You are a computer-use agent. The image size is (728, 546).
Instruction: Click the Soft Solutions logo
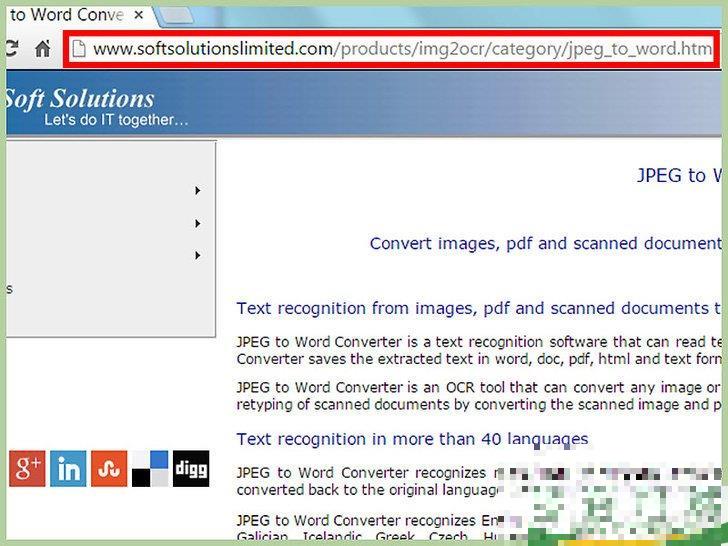(80, 99)
